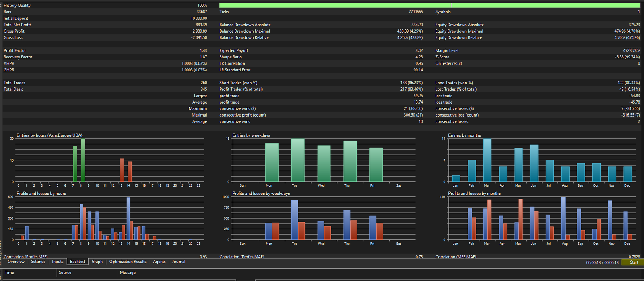Click the Bars value 33687
Screen dimensions: 644x281
click(202, 12)
